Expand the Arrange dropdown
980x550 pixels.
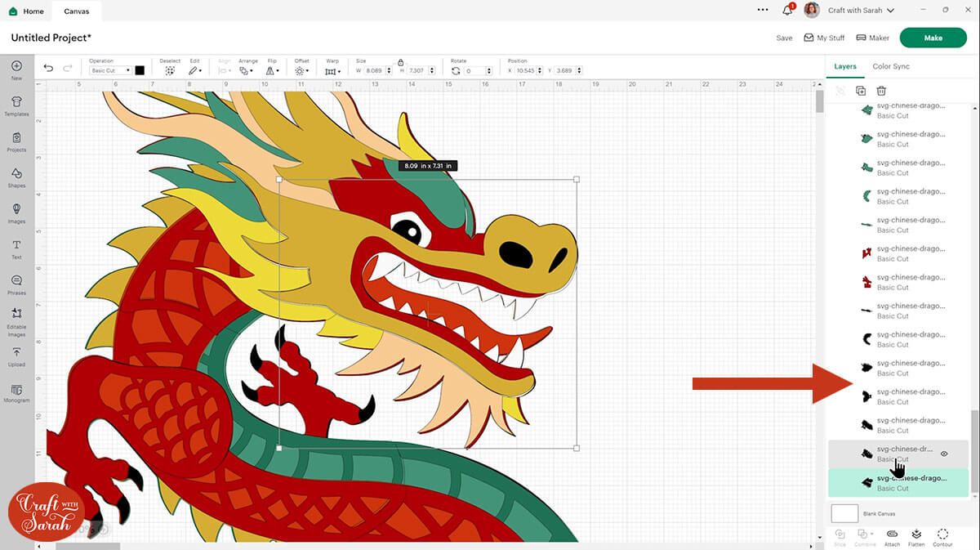[247, 71]
